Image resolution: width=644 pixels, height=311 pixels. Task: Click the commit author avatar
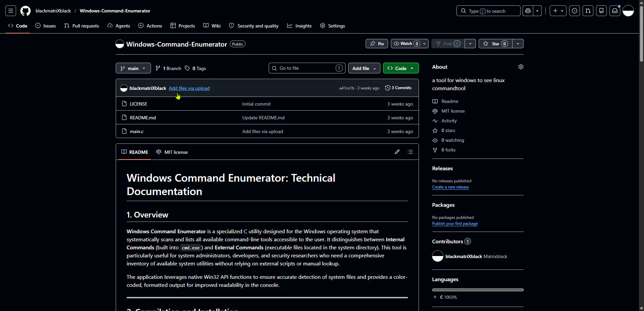pyautogui.click(x=124, y=88)
